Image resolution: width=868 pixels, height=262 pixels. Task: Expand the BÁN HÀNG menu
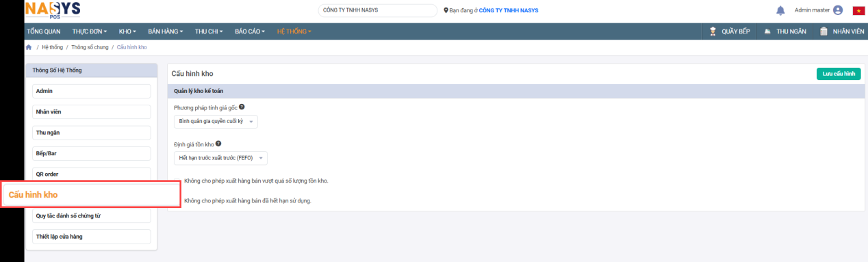(x=165, y=31)
